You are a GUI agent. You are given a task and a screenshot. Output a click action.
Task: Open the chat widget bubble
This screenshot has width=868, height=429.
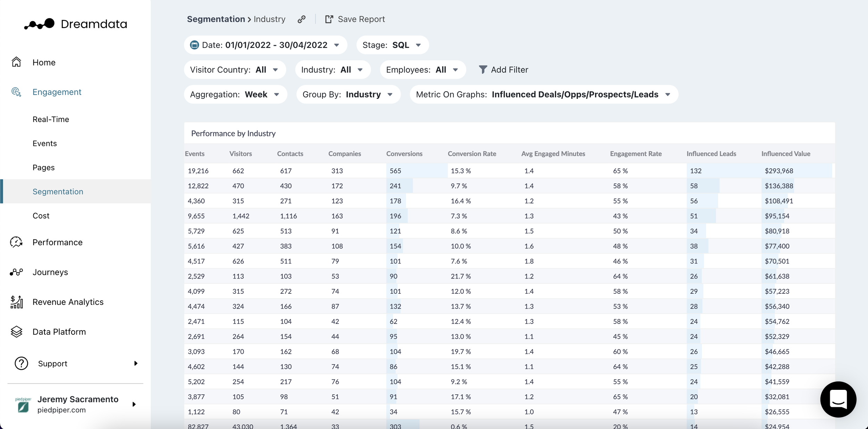pyautogui.click(x=838, y=399)
